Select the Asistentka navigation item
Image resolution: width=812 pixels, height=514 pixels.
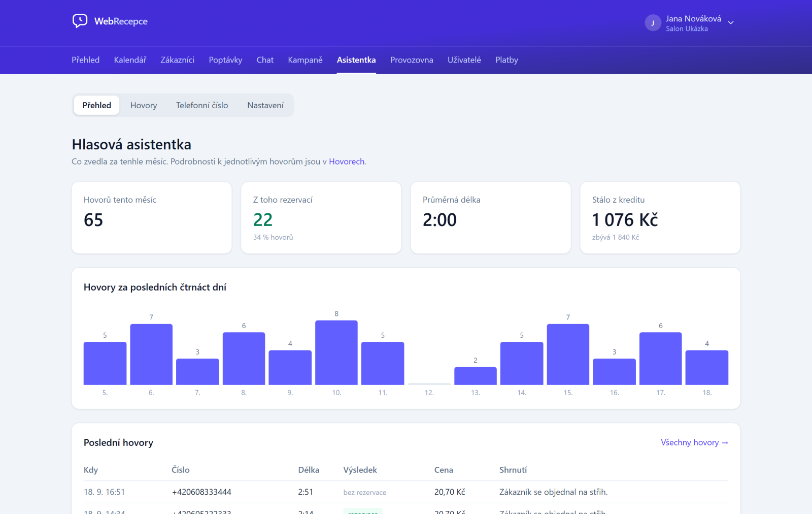pyautogui.click(x=356, y=60)
